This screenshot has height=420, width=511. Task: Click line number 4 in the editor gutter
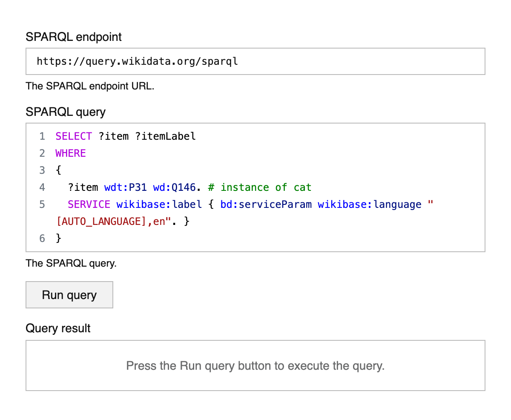tap(42, 187)
